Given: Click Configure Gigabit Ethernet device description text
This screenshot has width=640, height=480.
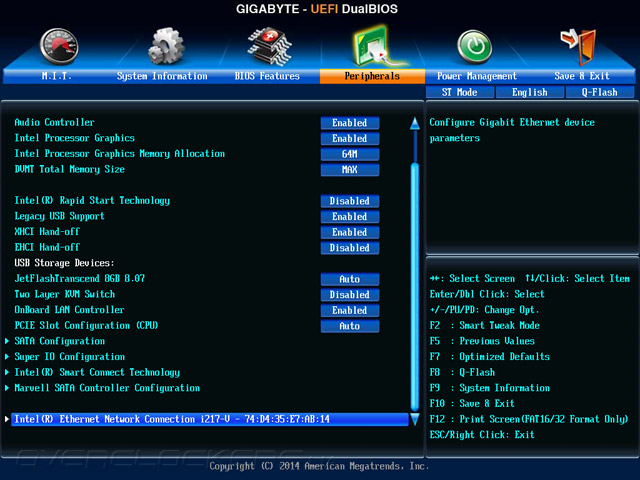Looking at the screenshot, I should pos(512,130).
